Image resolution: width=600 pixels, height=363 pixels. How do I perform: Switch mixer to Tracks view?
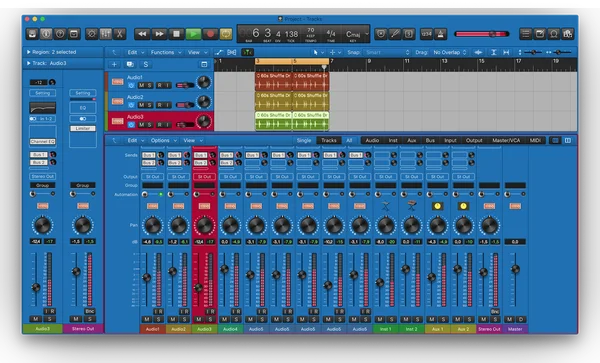click(329, 141)
